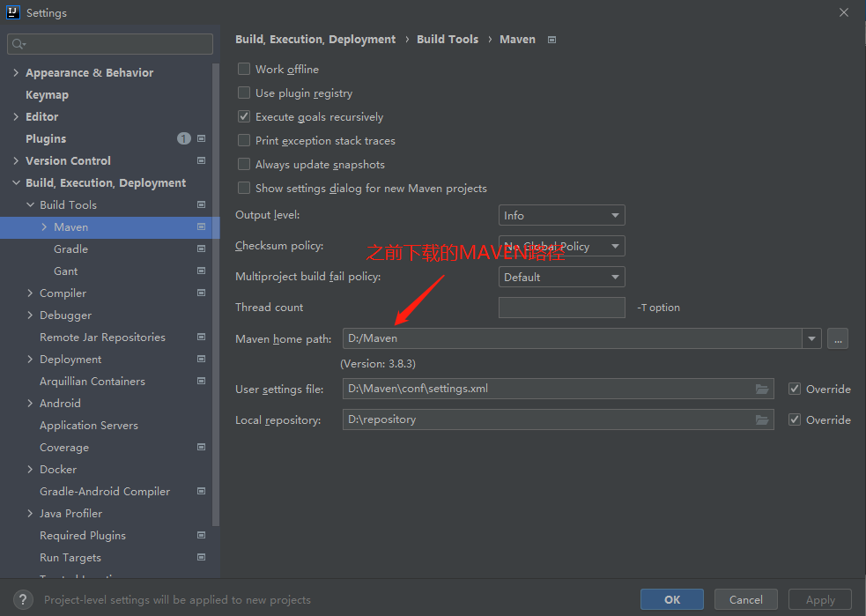Click the icon next to the Maven breadcrumb
Viewport: 866px width, 616px height.
coord(551,40)
